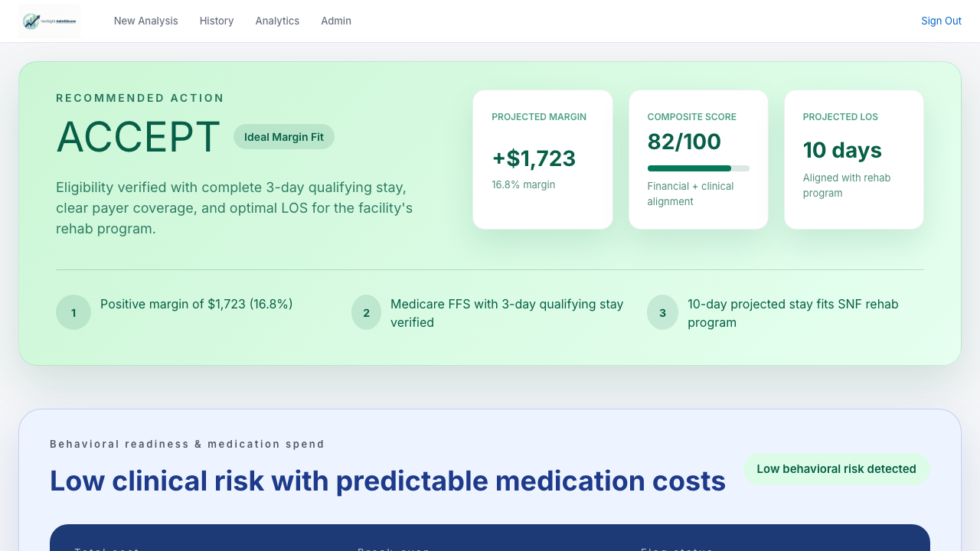Viewport: 980px width, 551px height.
Task: Switch to the Analytics view
Action: (277, 21)
